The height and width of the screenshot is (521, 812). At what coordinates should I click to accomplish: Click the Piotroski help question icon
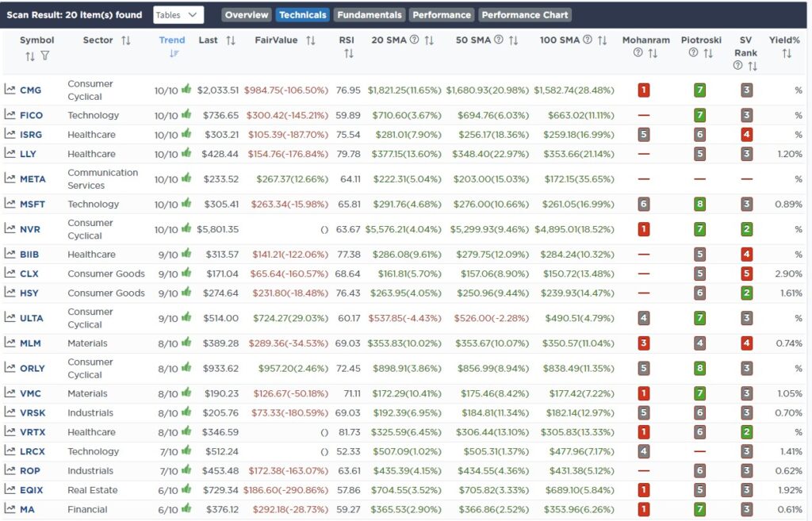694,52
